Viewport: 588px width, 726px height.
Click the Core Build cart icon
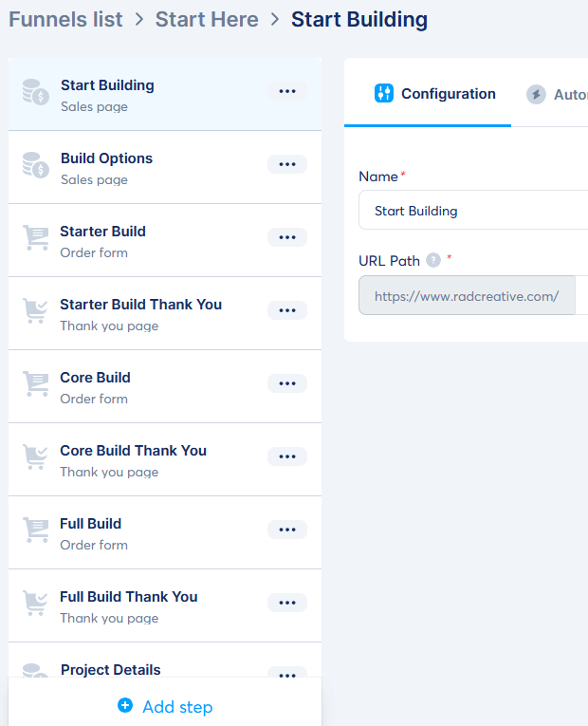[36, 384]
